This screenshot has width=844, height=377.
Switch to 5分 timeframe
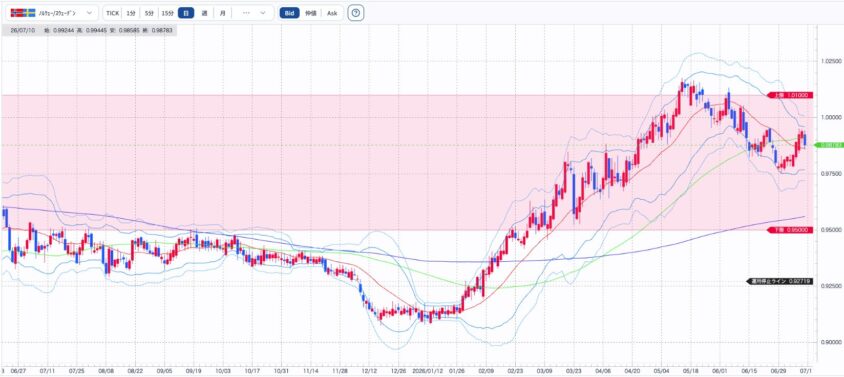point(149,13)
